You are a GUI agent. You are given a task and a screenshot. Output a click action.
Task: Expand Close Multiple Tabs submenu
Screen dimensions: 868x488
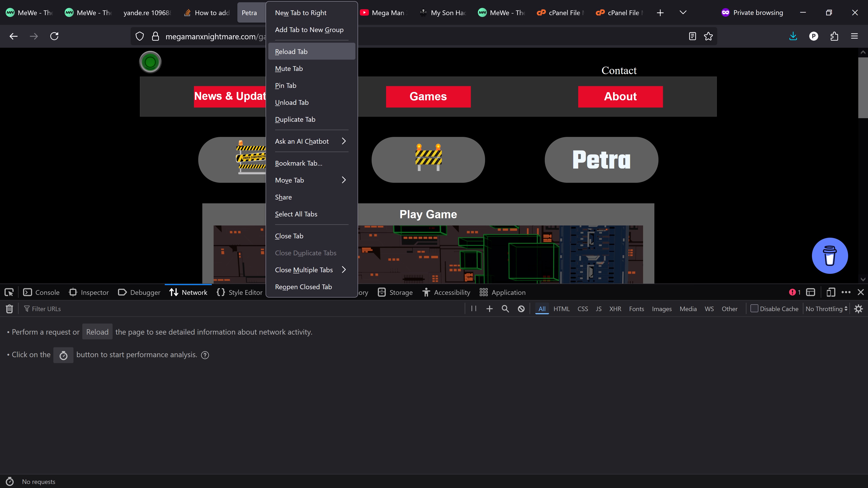coord(311,270)
